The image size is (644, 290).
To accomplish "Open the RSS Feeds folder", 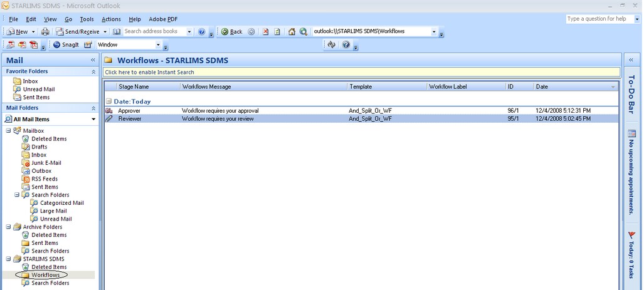I will 45,179.
